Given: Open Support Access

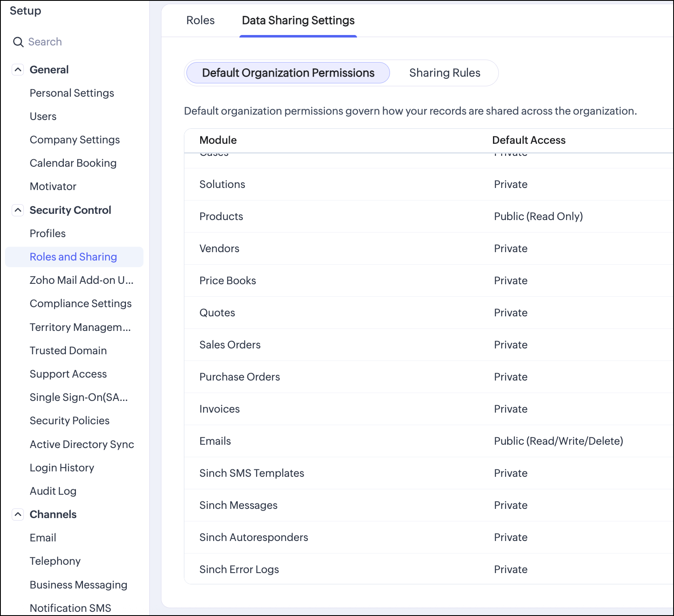Looking at the screenshot, I should pyautogui.click(x=68, y=374).
